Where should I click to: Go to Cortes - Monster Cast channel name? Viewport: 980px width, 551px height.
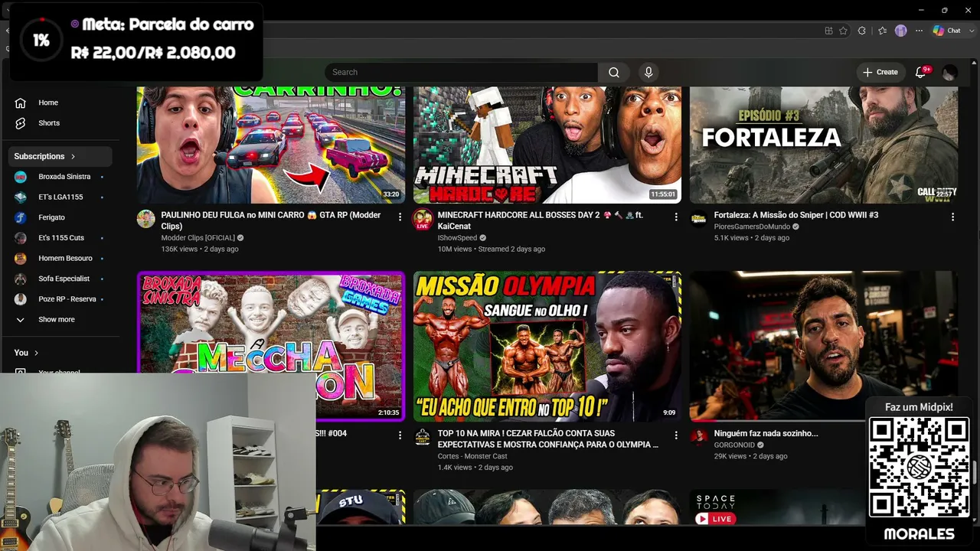[473, 456]
